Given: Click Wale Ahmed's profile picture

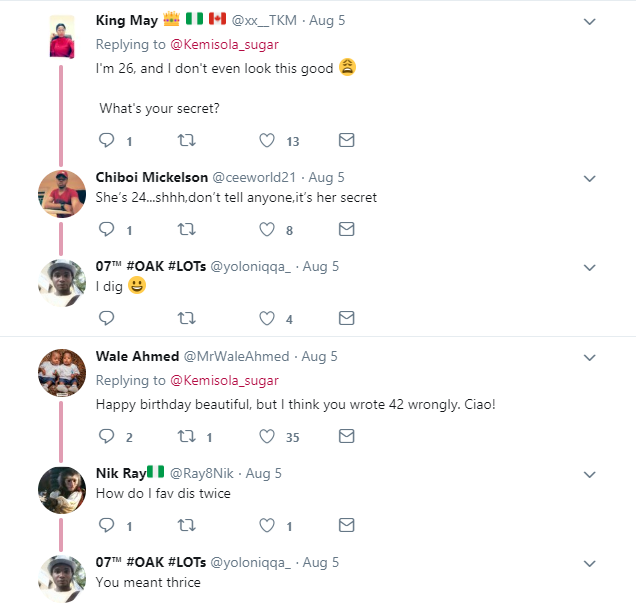Looking at the screenshot, I should click(62, 373).
